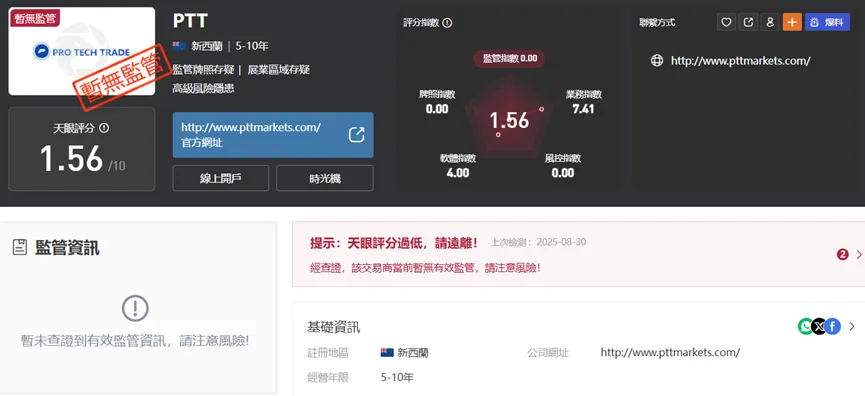Click the 監管指數 0.00 badge
The width and height of the screenshot is (865, 396).
(x=510, y=58)
